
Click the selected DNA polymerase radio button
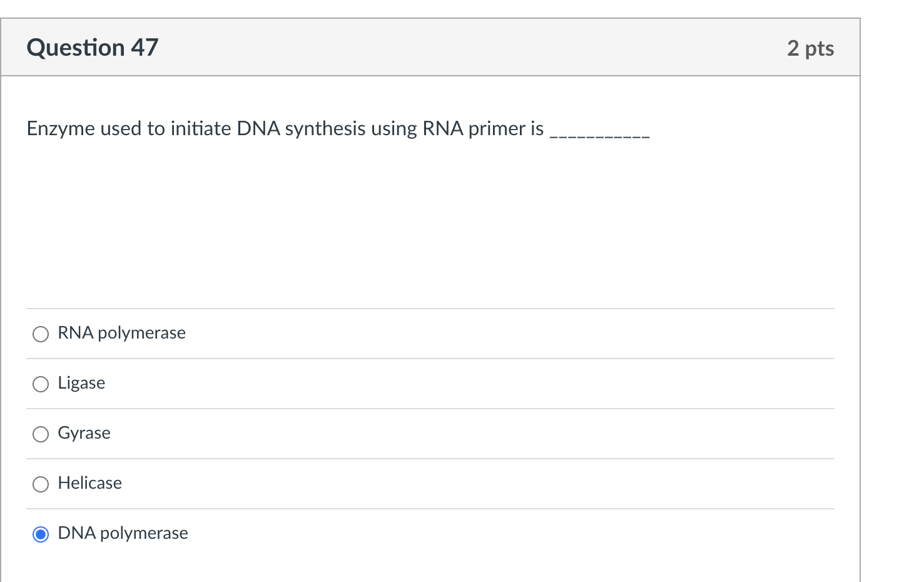tap(40, 534)
